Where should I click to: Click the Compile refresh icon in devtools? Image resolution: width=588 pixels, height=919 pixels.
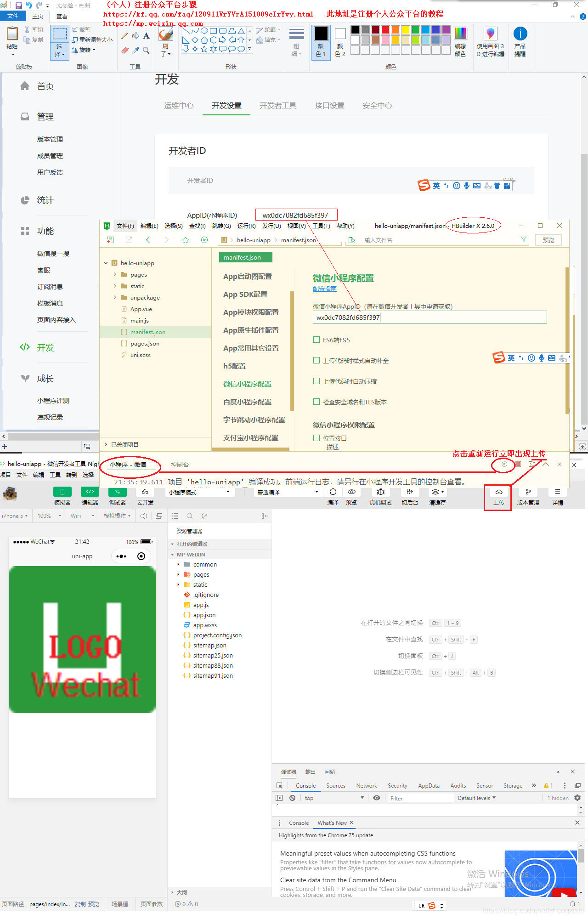click(333, 492)
